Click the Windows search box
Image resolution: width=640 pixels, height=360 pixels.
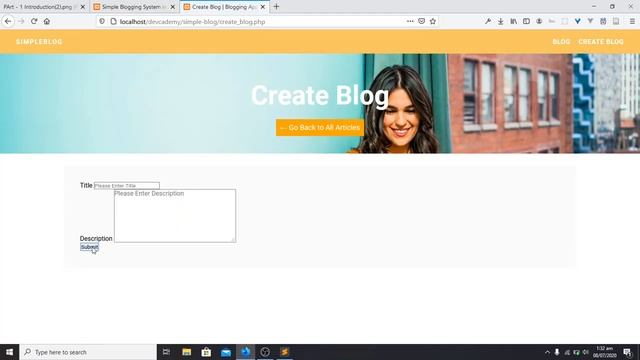pyautogui.click(x=88, y=352)
